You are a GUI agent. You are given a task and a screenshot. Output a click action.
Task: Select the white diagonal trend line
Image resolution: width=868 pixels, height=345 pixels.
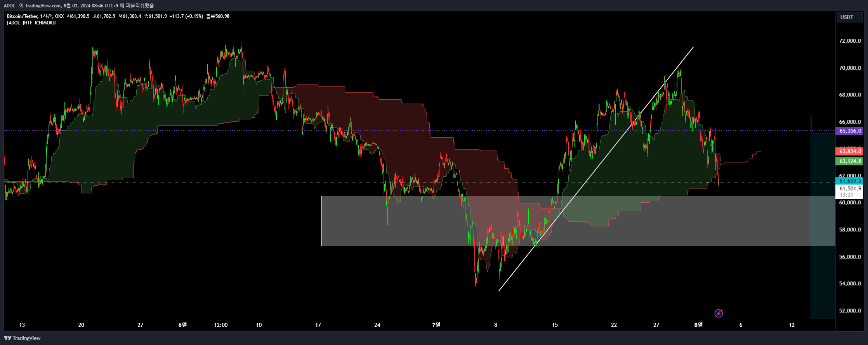click(x=596, y=169)
